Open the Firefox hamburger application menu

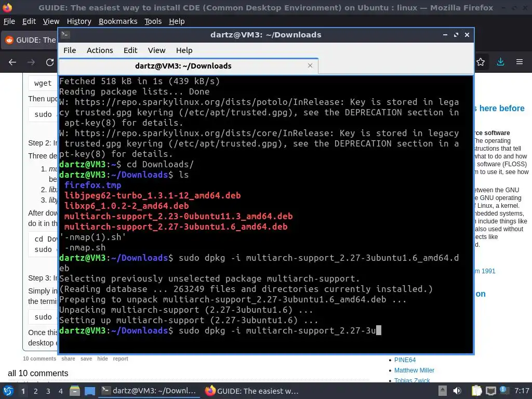click(x=520, y=62)
